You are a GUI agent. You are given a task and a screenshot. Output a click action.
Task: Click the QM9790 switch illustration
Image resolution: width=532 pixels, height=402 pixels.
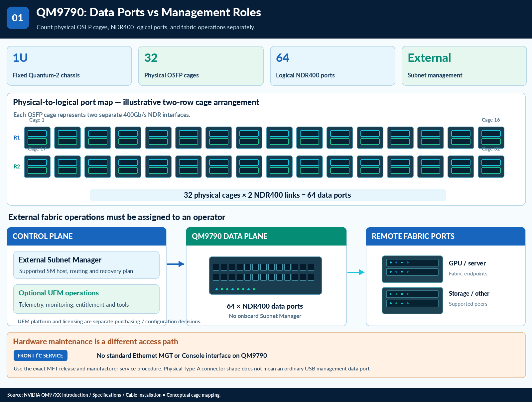[x=265, y=275]
